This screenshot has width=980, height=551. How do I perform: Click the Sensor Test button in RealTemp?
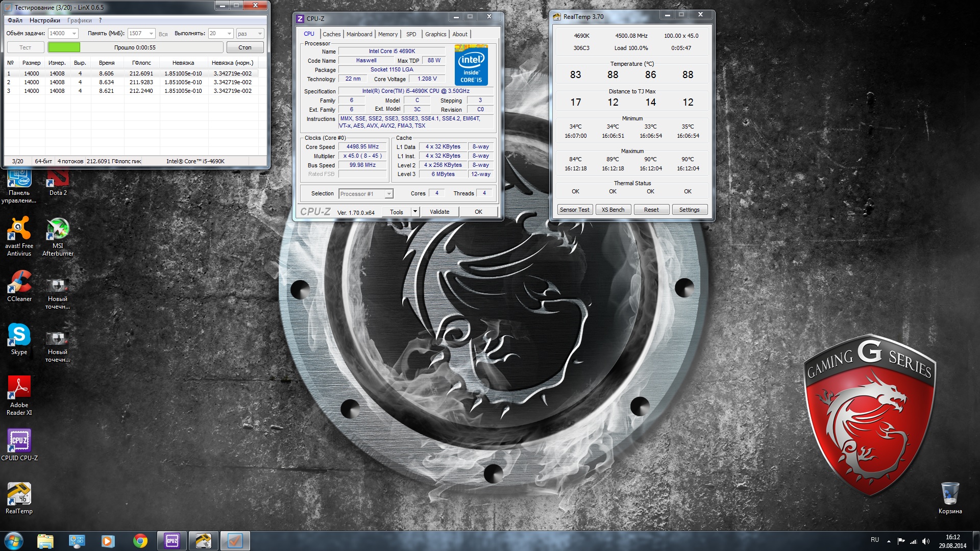click(x=574, y=210)
